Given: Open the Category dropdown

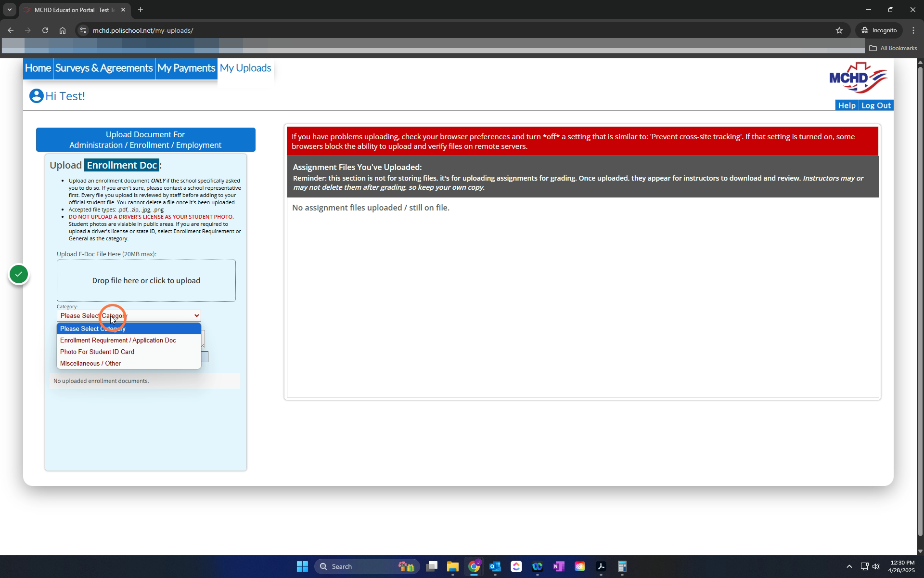Looking at the screenshot, I should click(128, 315).
